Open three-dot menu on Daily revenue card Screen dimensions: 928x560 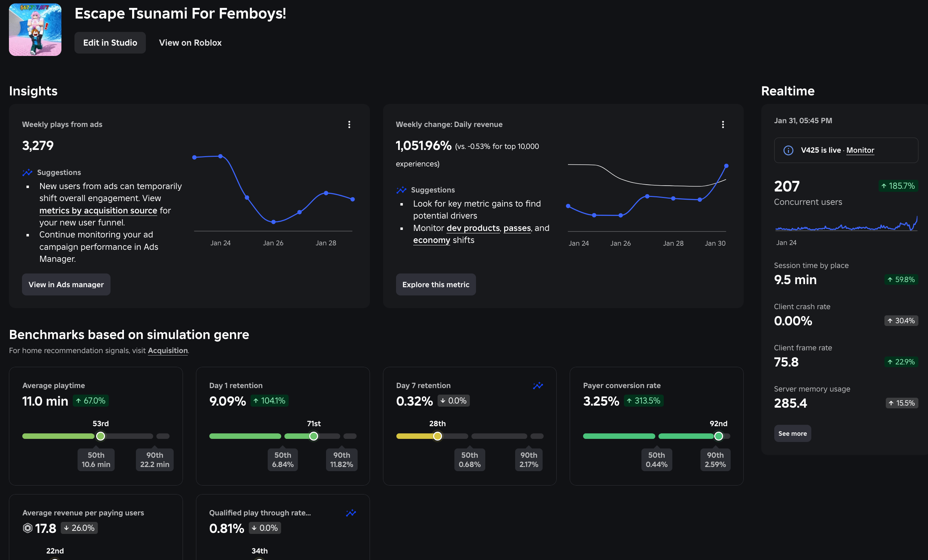tap(723, 124)
